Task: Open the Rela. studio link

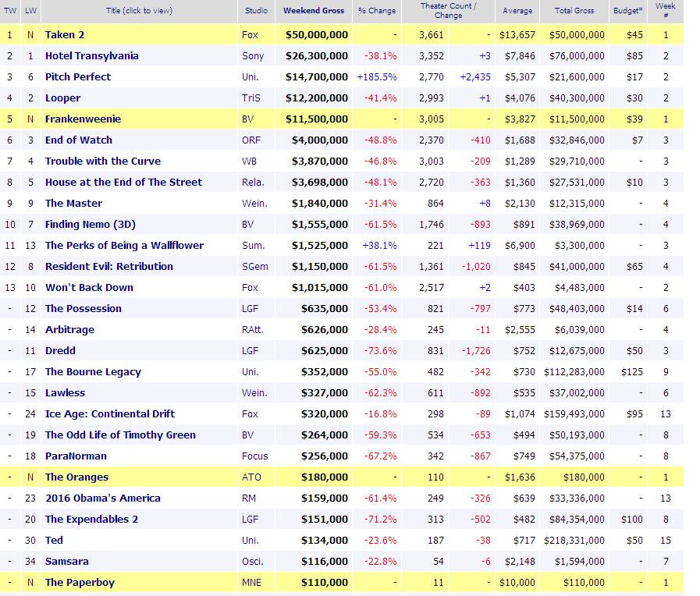Action: 253,182
